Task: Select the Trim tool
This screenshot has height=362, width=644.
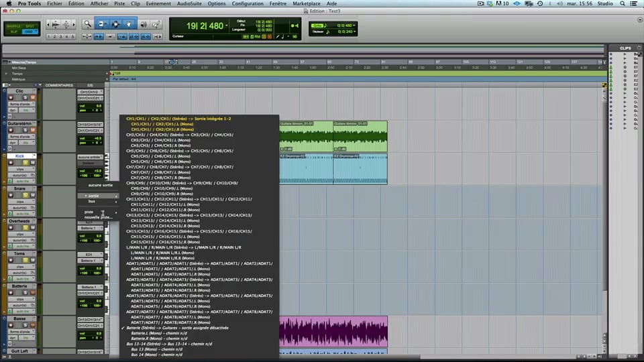Action: coord(101,25)
